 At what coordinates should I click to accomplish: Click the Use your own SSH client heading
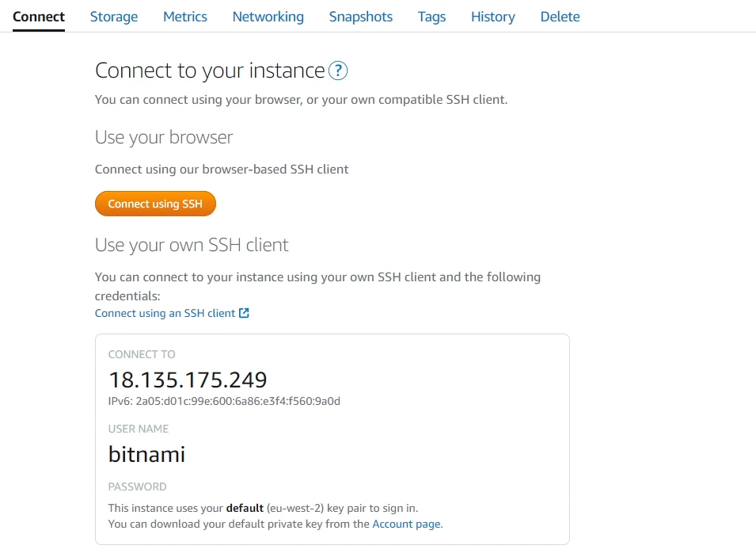[x=192, y=245]
